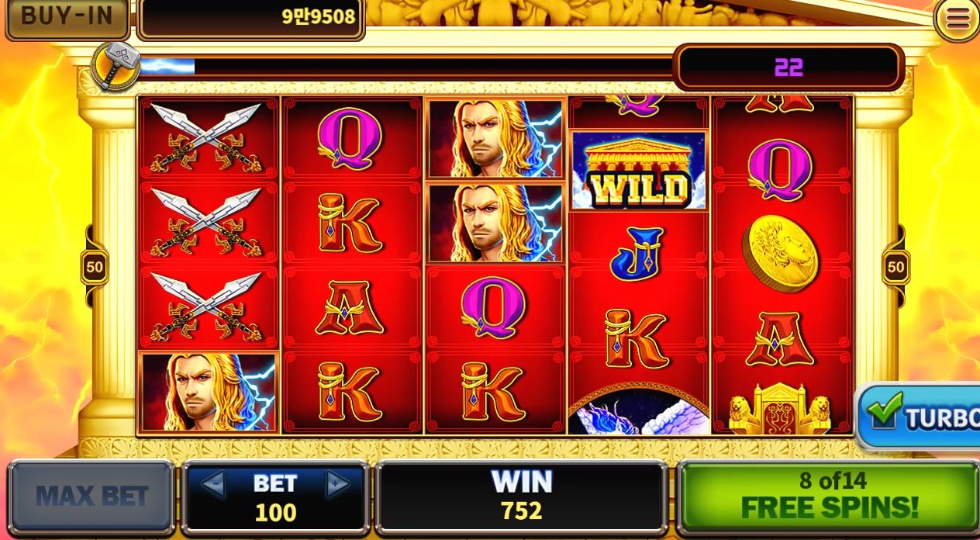The height and width of the screenshot is (540, 980).
Task: Click the WIN 752 display
Action: [521, 497]
